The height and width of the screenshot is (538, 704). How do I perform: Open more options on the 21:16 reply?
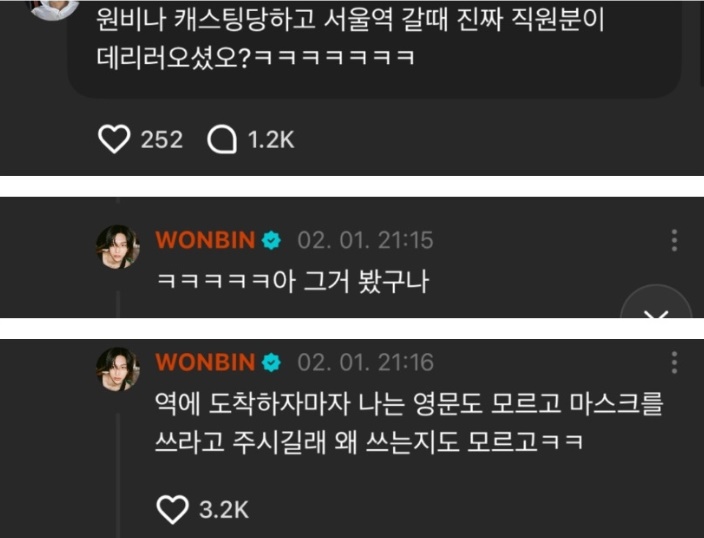coord(674,362)
